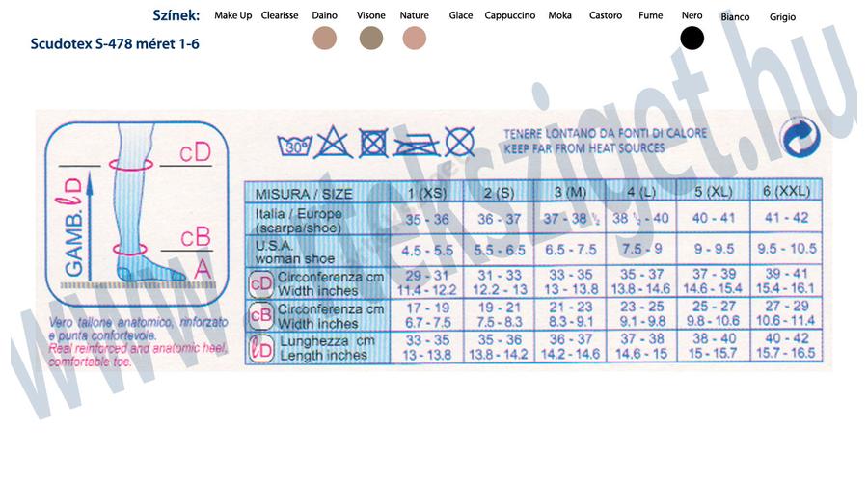The width and height of the screenshot is (868, 482).
Task: Click the '4 (L)' size column header
Action: pos(641,192)
